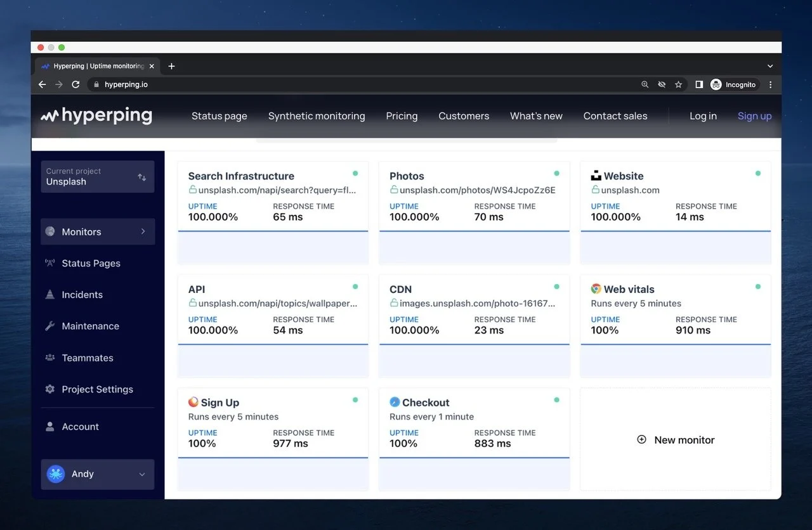The width and height of the screenshot is (812, 530).
Task: Click the zoom magnifier icon in address bar
Action: [645, 84]
